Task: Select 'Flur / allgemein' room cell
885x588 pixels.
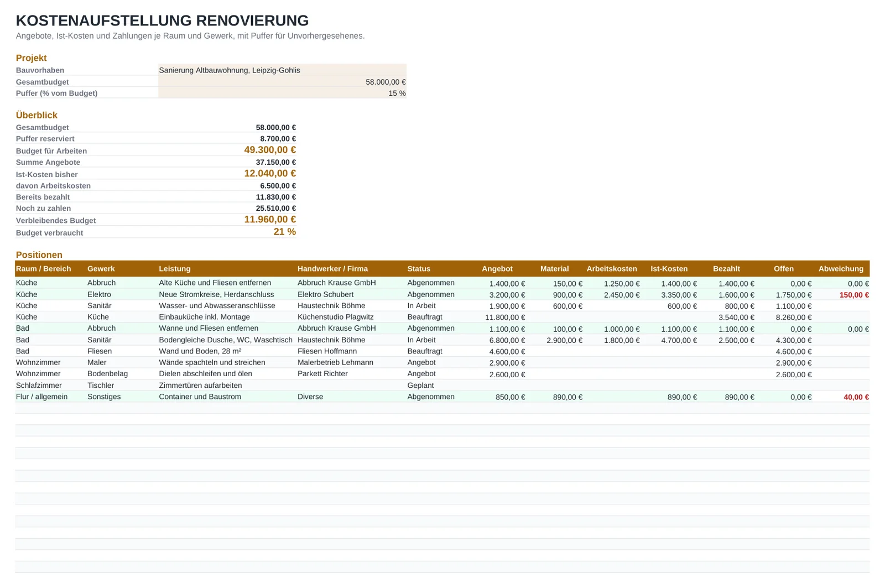Action: pos(41,397)
